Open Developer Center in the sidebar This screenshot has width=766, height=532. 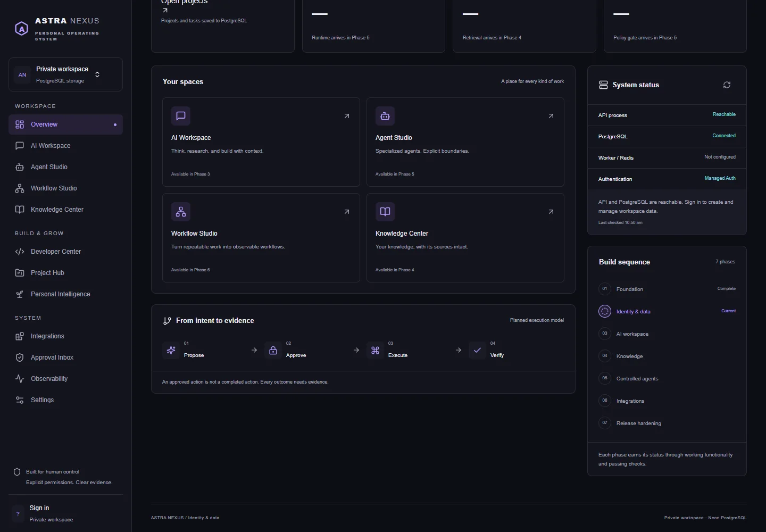[x=65, y=252]
